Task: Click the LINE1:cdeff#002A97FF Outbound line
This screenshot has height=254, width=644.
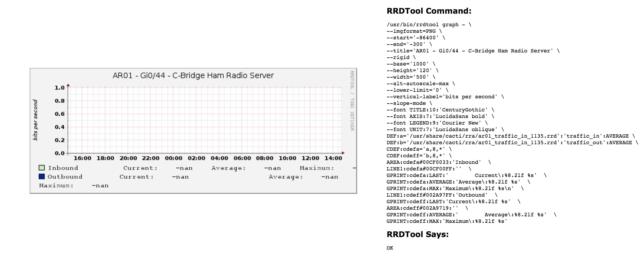Action: pyautogui.click(x=442, y=195)
